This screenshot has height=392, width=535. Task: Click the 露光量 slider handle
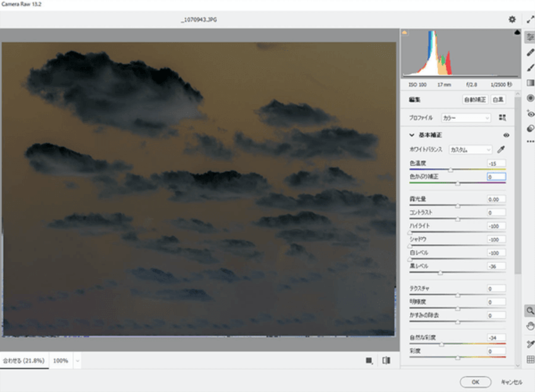[x=458, y=206]
